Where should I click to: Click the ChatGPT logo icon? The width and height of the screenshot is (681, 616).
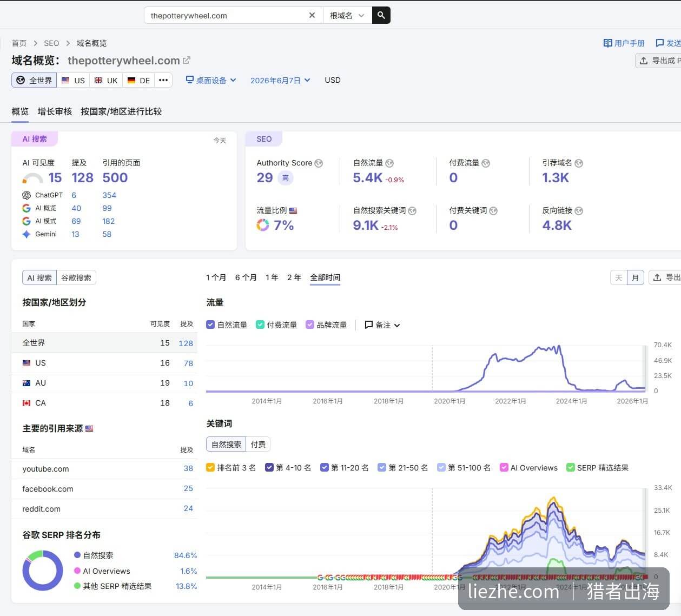pyautogui.click(x=27, y=195)
